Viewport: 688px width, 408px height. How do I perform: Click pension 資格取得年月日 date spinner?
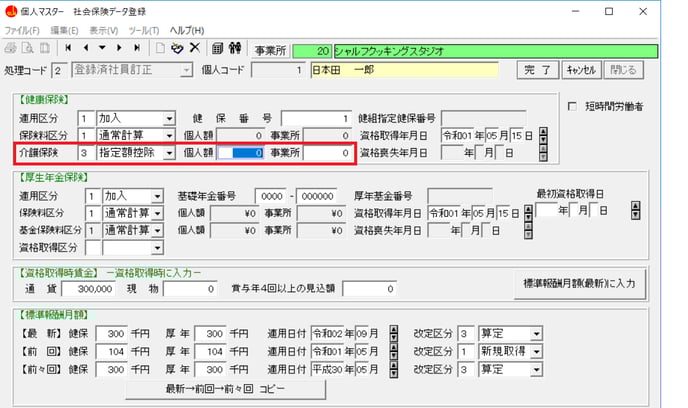pos(528,213)
